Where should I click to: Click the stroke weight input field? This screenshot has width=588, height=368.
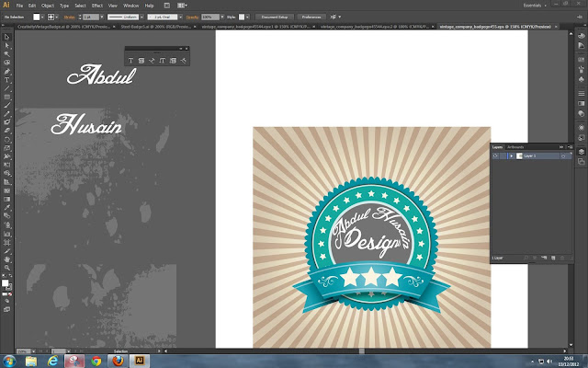(91, 17)
